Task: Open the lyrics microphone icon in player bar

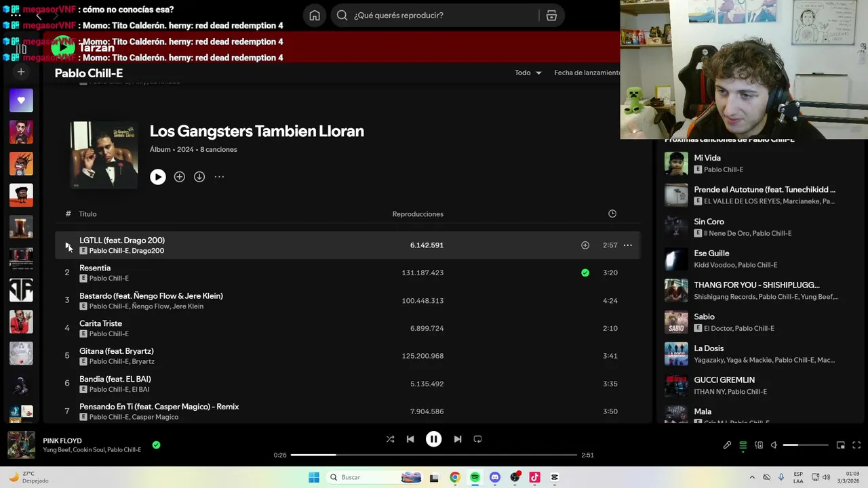Action: point(727,445)
